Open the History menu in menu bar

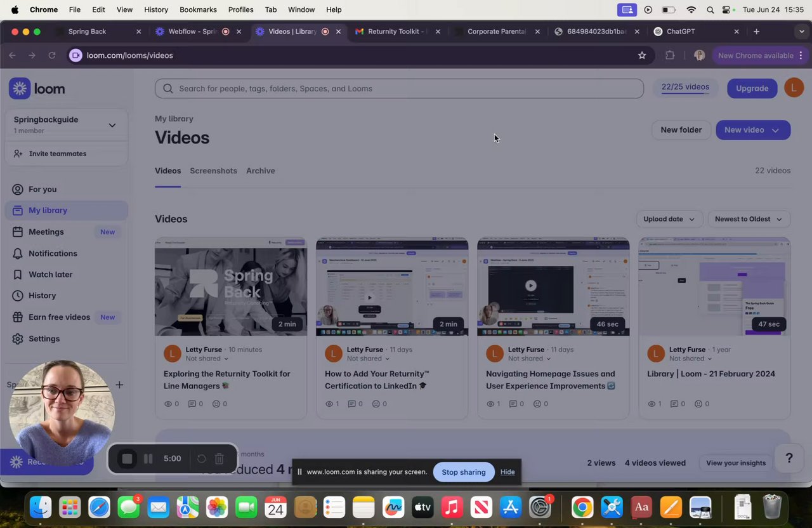tap(156, 10)
